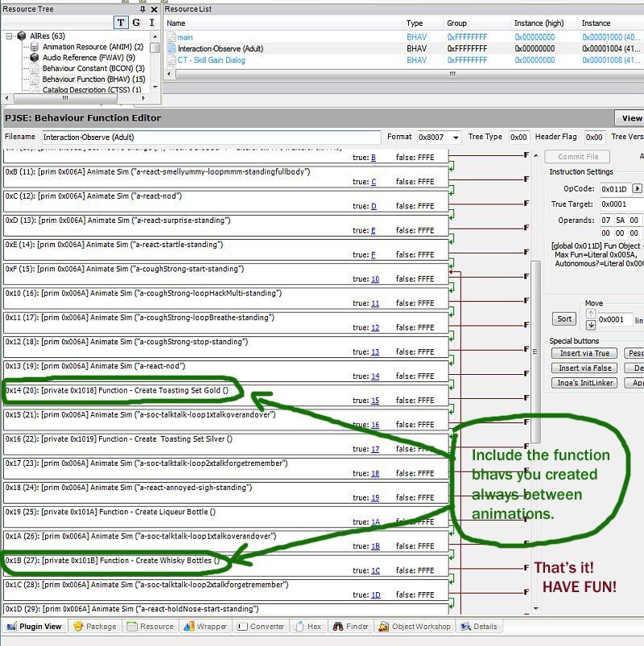This screenshot has height=646, width=644.
Task: Toggle the G (group) tree view button
Action: point(137,23)
